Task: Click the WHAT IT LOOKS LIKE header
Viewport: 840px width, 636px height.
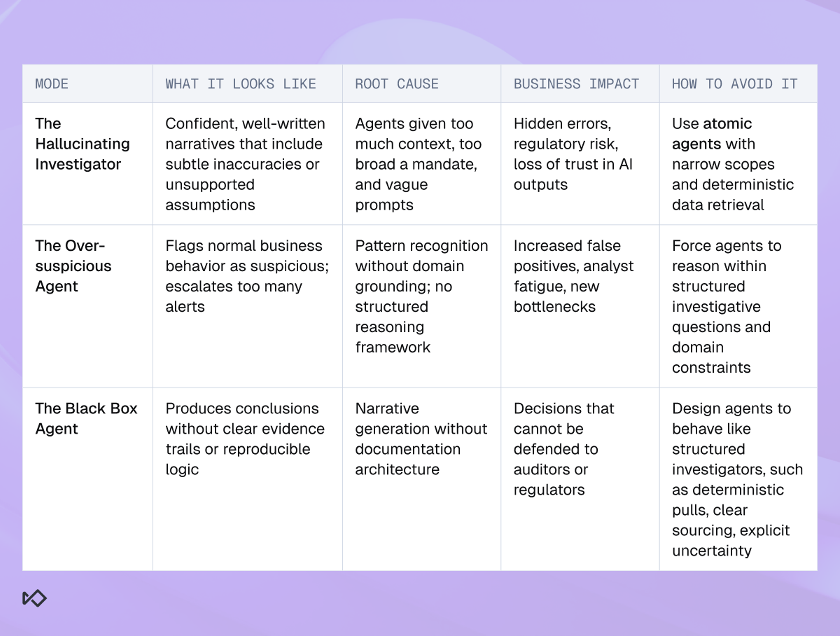Action: pyautogui.click(x=241, y=84)
